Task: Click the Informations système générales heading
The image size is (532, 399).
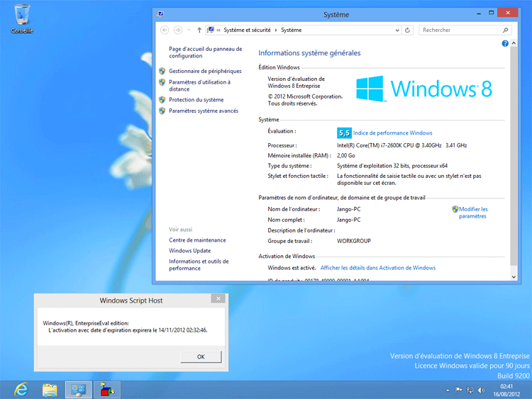Action: click(x=309, y=53)
